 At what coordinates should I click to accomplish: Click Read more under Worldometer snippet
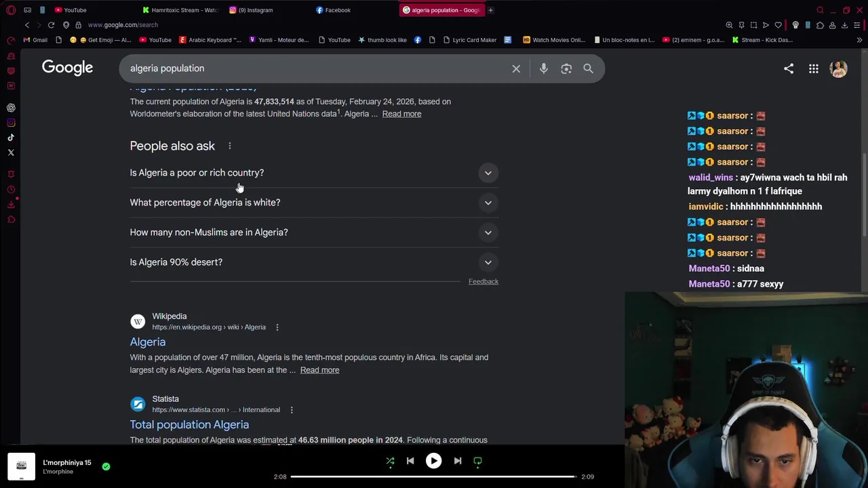(x=401, y=114)
